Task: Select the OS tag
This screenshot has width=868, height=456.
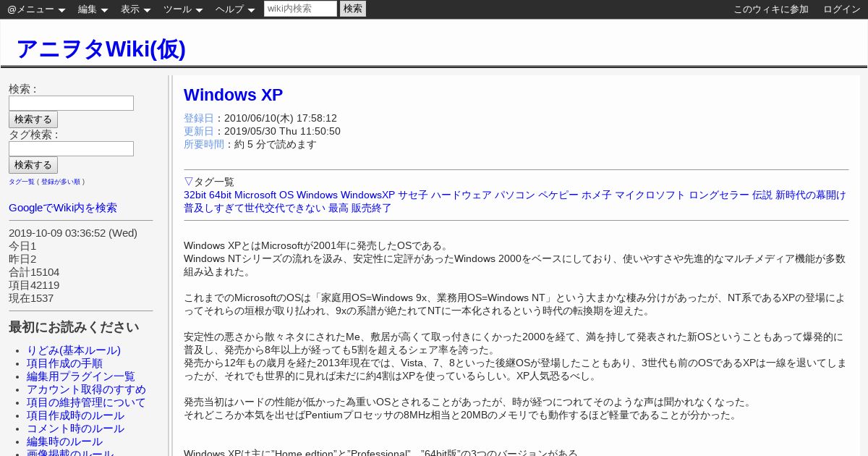Action: [286, 195]
